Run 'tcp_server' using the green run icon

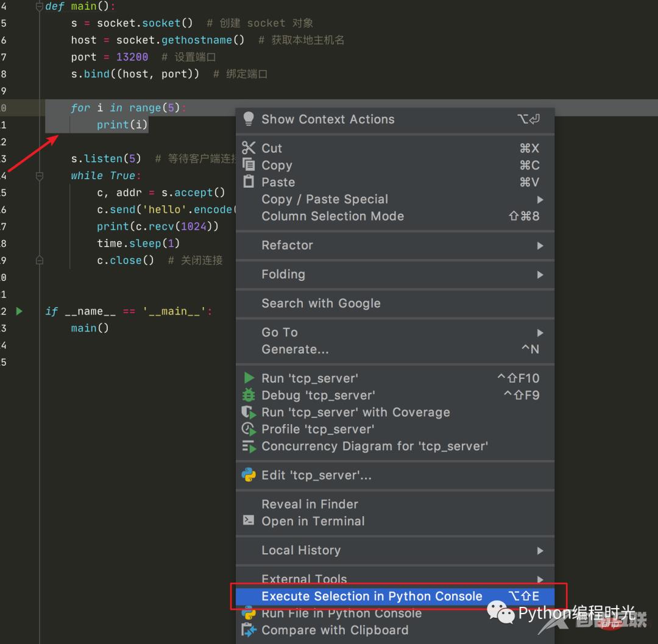tap(310, 378)
